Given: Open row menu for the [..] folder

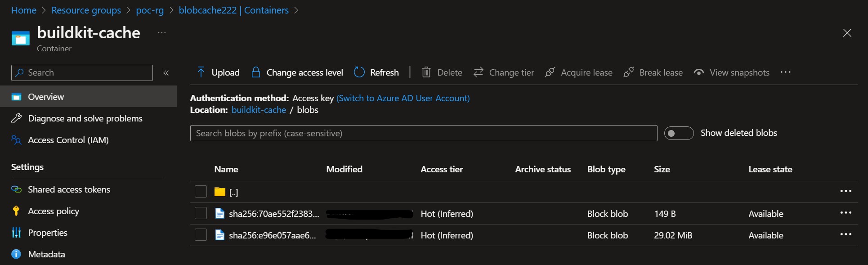Looking at the screenshot, I should pos(846,191).
